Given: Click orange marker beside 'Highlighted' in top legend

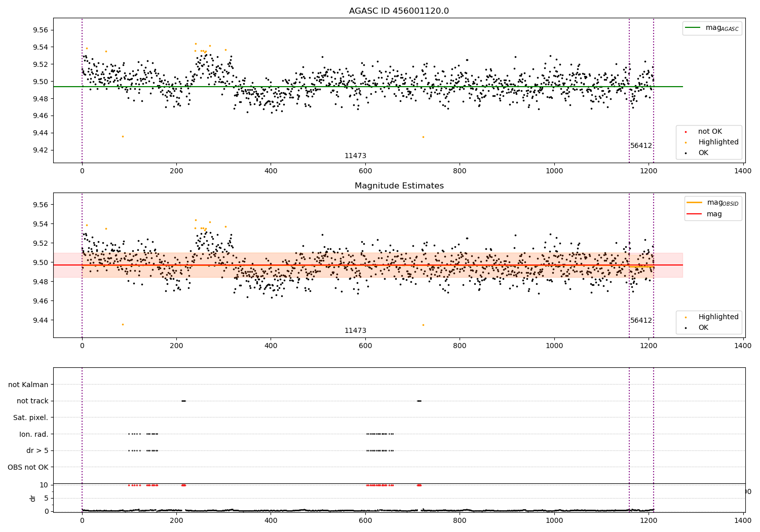Looking at the screenshot, I should point(686,142).
